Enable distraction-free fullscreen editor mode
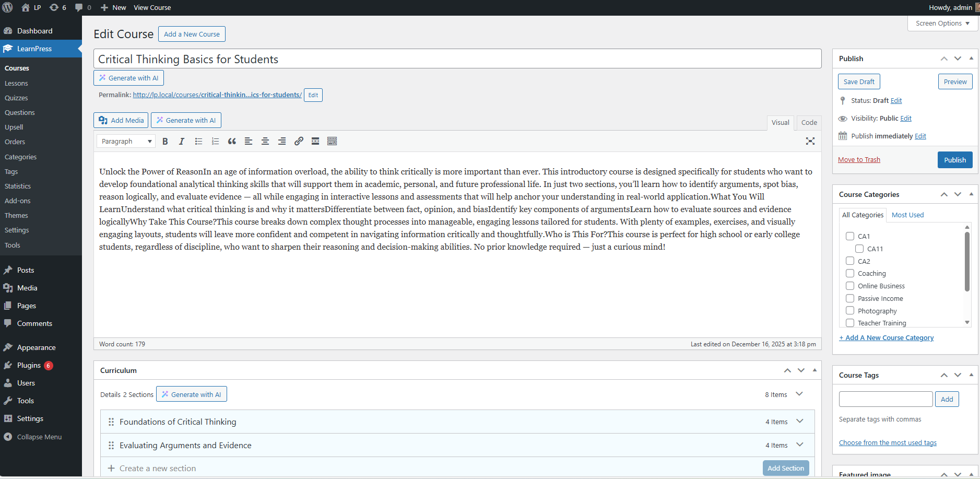This screenshot has width=980, height=479. pyautogui.click(x=810, y=141)
